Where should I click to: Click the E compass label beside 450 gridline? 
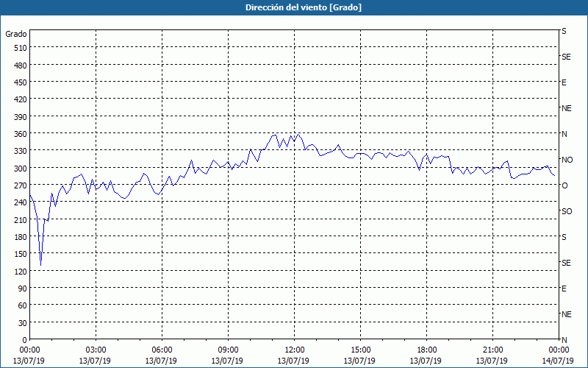click(564, 82)
